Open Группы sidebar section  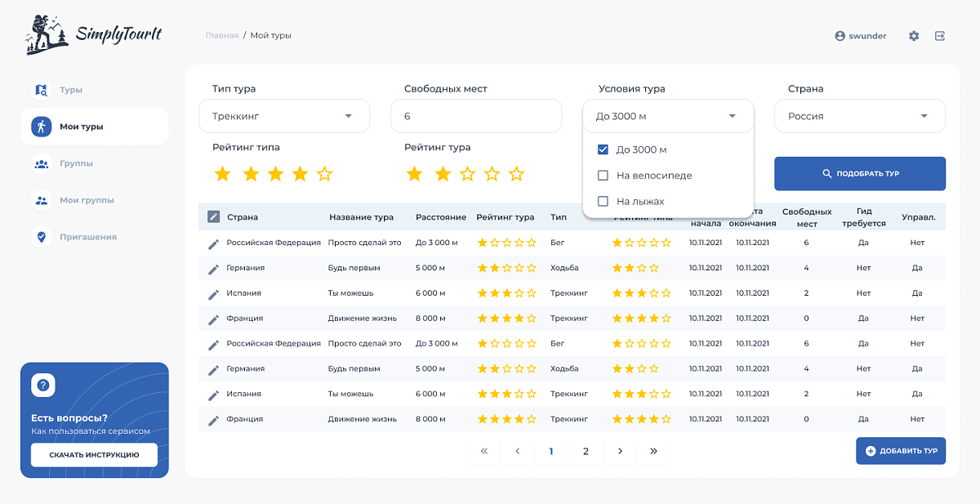(x=76, y=163)
